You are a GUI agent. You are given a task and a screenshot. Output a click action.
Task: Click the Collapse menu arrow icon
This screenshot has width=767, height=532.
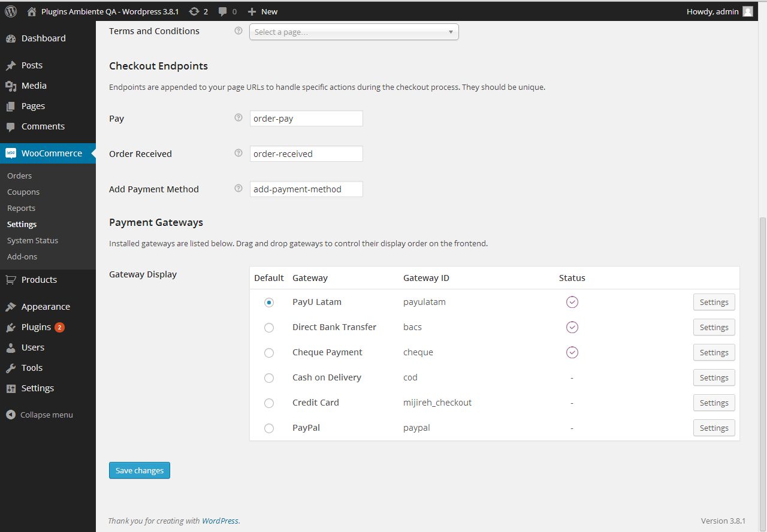click(11, 415)
